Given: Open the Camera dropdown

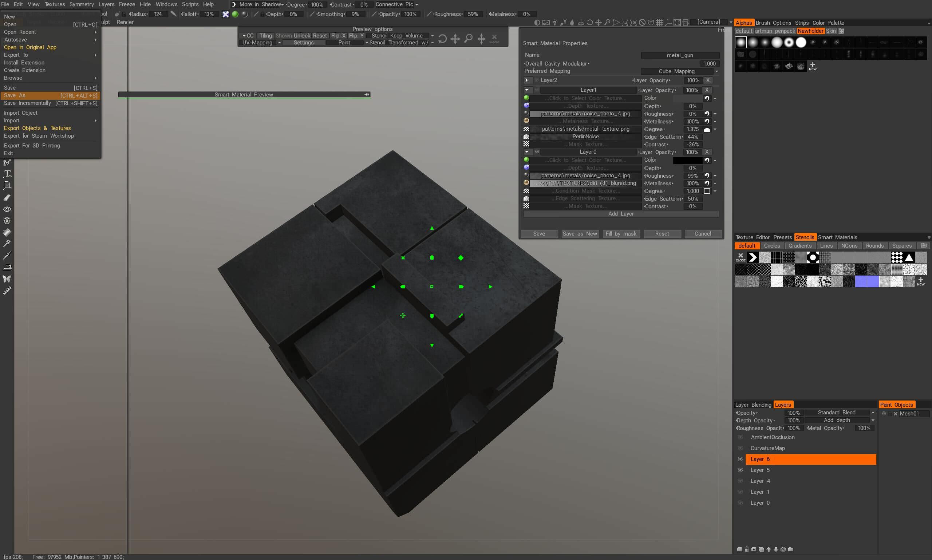Looking at the screenshot, I should pos(712,22).
